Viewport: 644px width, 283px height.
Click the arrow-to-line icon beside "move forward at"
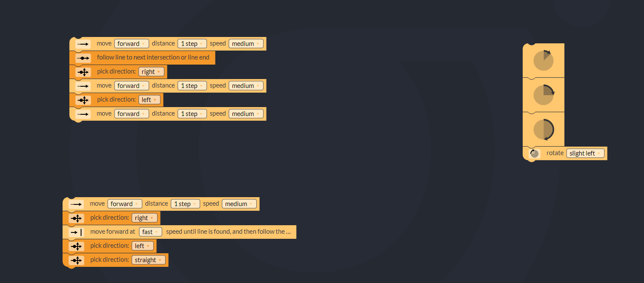(77, 232)
